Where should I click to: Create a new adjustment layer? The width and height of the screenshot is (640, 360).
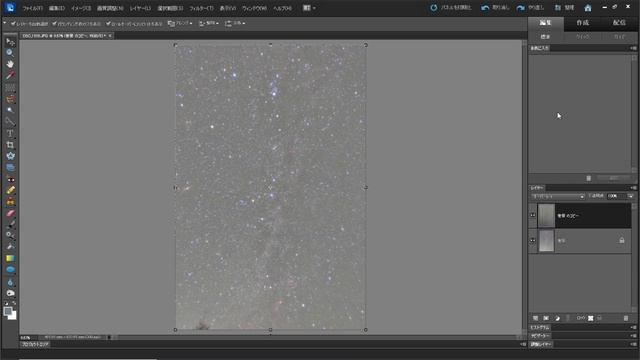click(x=557, y=318)
